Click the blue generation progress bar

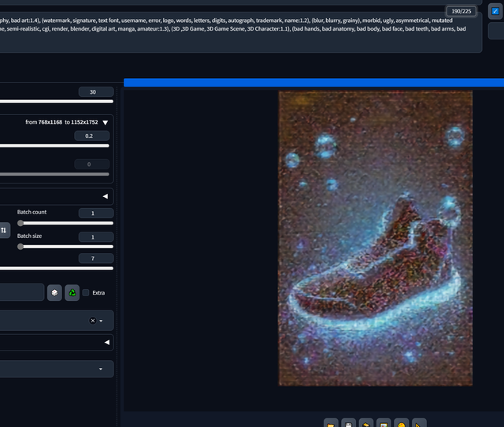(313, 83)
